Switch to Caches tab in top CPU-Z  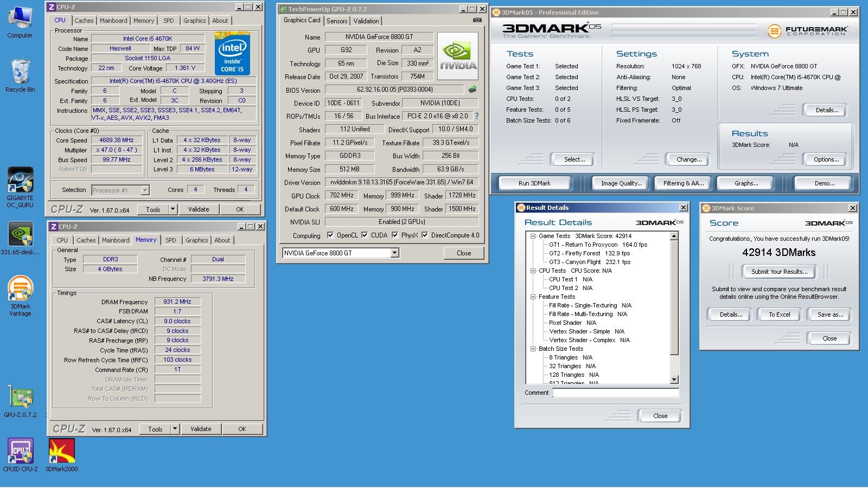coord(84,21)
